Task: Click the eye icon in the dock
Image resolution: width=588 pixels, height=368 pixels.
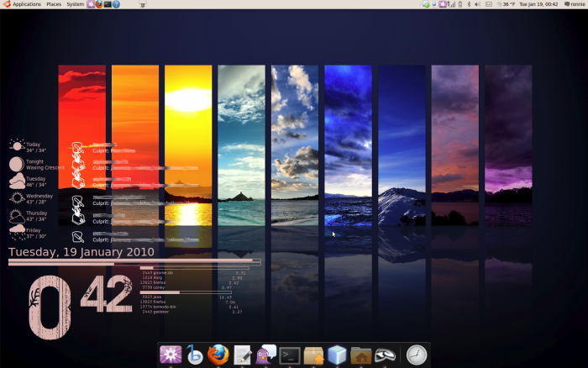Action: pos(385,355)
